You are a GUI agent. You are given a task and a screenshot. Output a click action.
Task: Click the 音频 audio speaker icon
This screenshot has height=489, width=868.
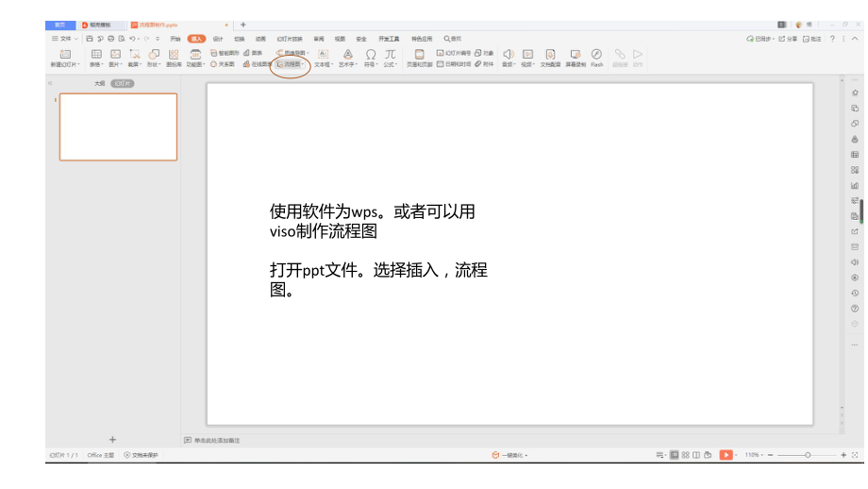point(508,54)
